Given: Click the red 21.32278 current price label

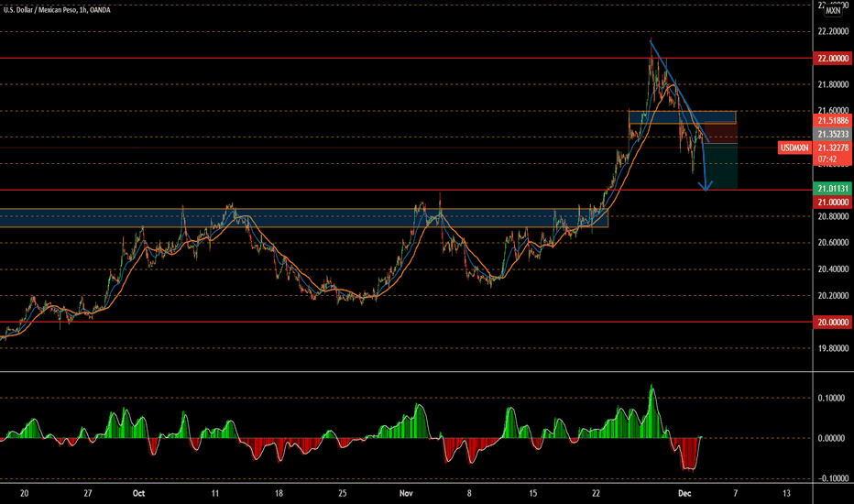Looking at the screenshot, I should pyautogui.click(x=833, y=148).
